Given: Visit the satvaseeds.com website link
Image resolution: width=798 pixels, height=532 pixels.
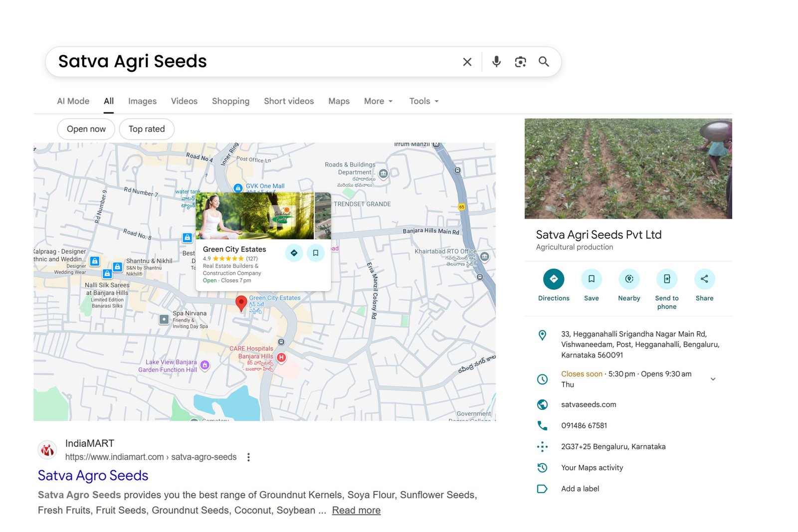Looking at the screenshot, I should point(589,405).
